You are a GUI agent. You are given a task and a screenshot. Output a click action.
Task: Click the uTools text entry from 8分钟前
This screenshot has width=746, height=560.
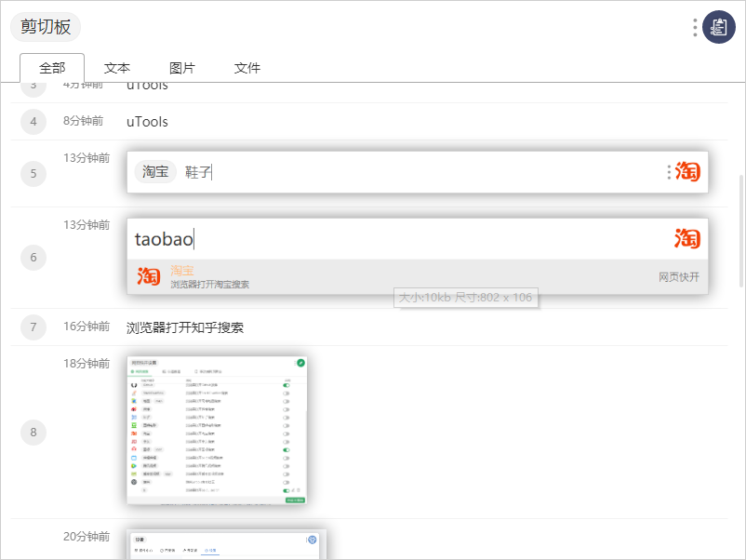click(x=147, y=122)
